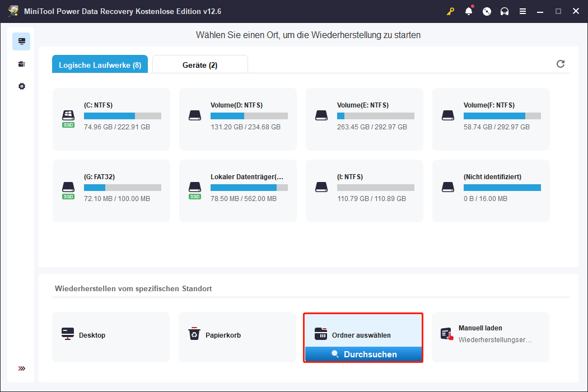This screenshot has height=392, width=588.
Task: Click the Lokaler Datenträger drive icon
Action: coord(195,190)
